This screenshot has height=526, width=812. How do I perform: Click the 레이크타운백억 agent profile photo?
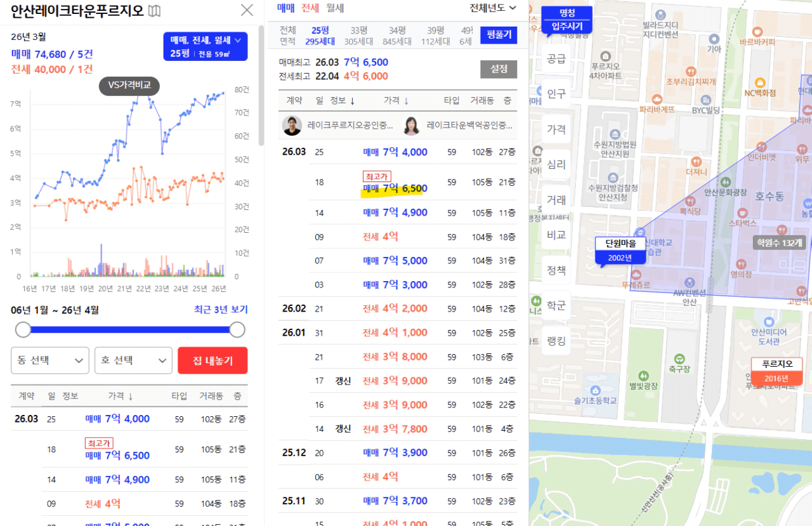click(x=412, y=126)
